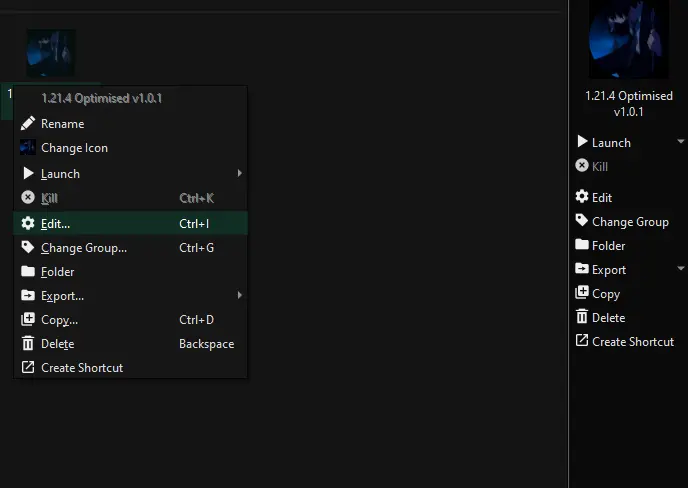This screenshot has width=688, height=488.
Task: Choose Edit... from the context menu
Action: pos(56,224)
